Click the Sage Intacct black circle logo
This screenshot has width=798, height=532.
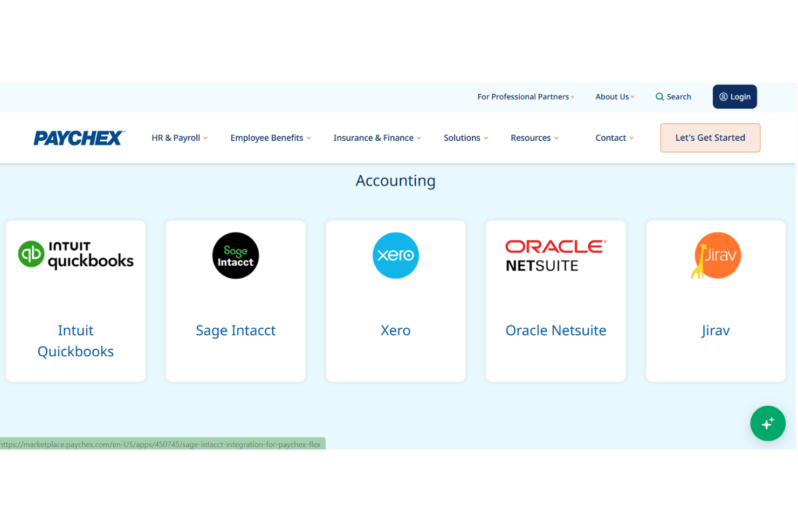(236, 255)
